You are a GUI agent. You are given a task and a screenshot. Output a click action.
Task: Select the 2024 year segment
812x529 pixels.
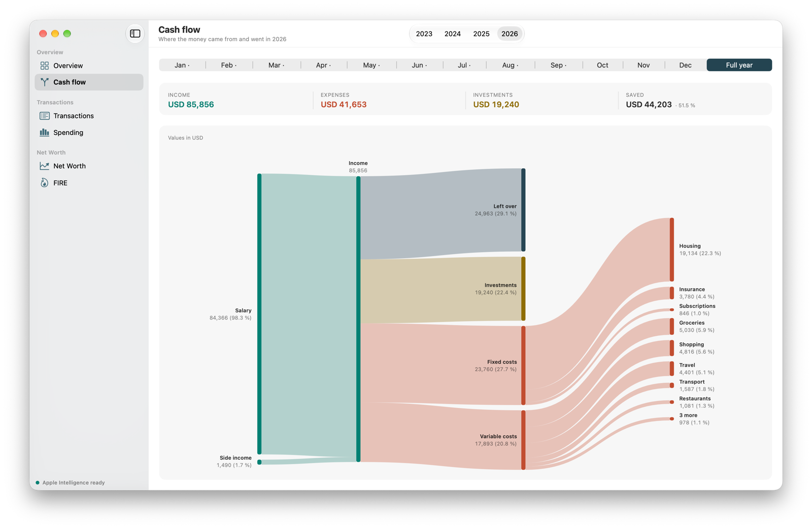coord(452,34)
